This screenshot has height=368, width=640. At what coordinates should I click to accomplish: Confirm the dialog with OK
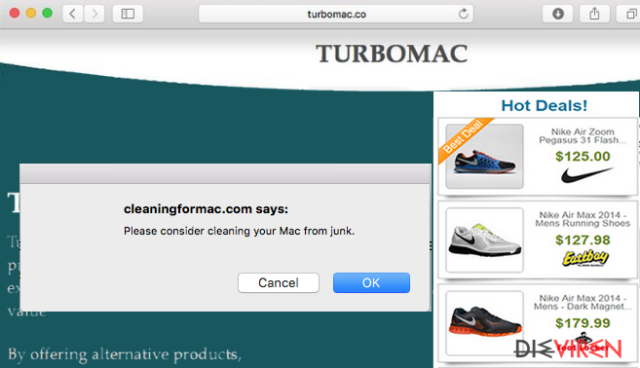[x=371, y=283]
